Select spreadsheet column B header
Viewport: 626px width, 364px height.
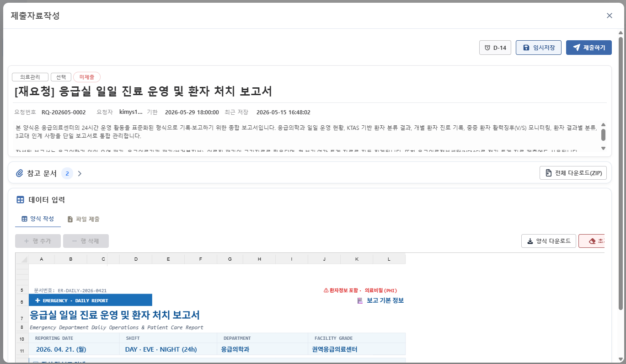tap(71, 259)
